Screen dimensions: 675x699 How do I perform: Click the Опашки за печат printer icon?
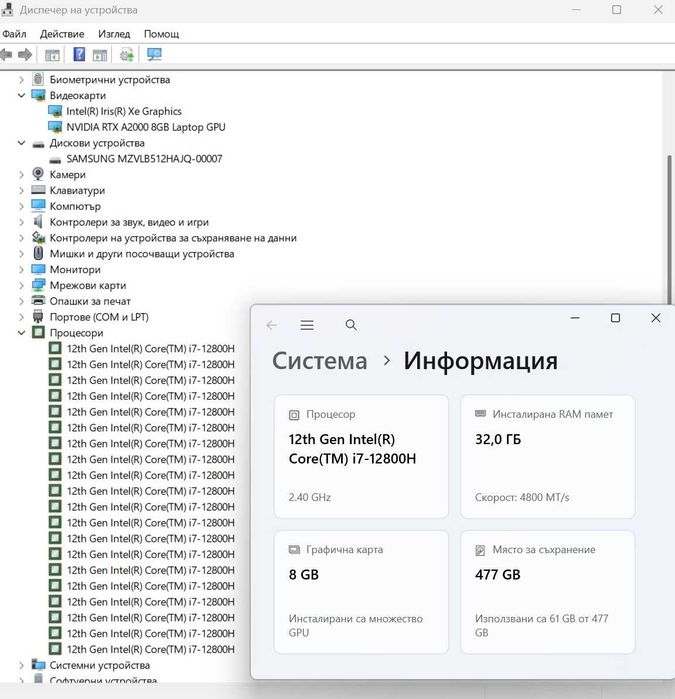pyautogui.click(x=38, y=300)
